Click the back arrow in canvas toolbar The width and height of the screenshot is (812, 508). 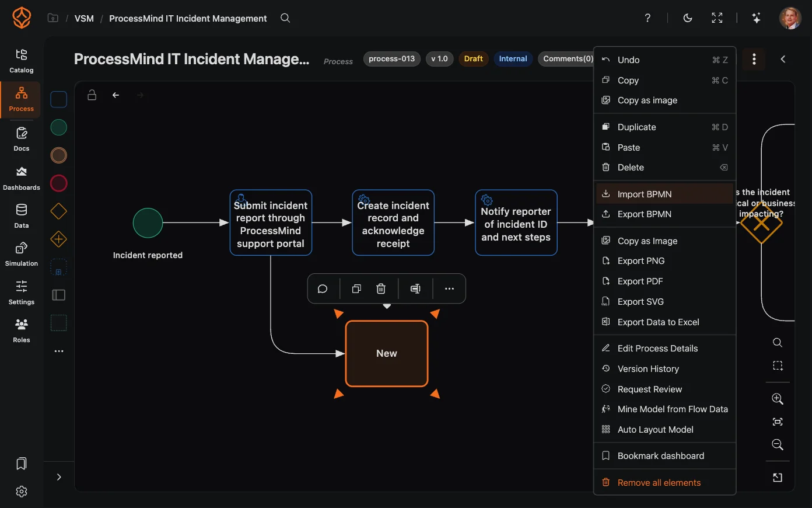pos(116,95)
